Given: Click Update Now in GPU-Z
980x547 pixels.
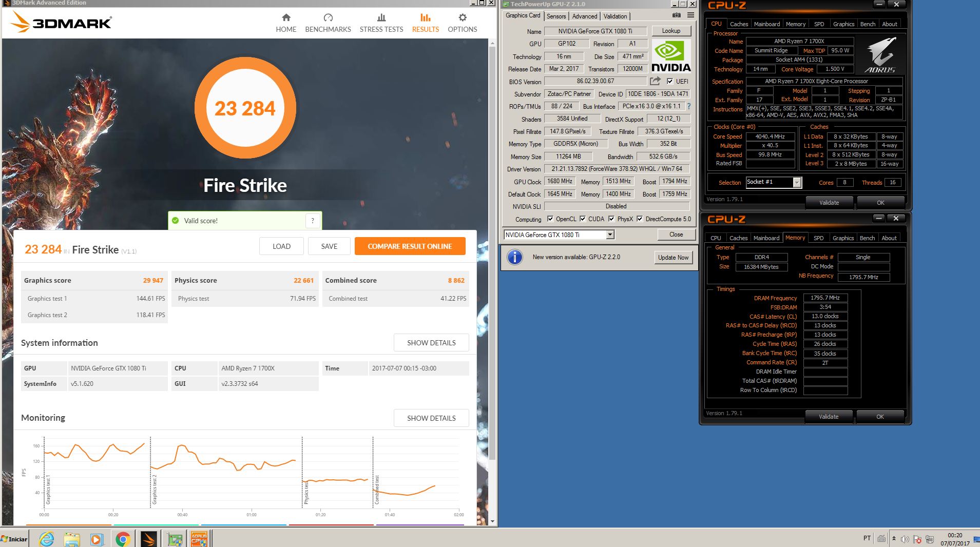Looking at the screenshot, I should pyautogui.click(x=673, y=258).
